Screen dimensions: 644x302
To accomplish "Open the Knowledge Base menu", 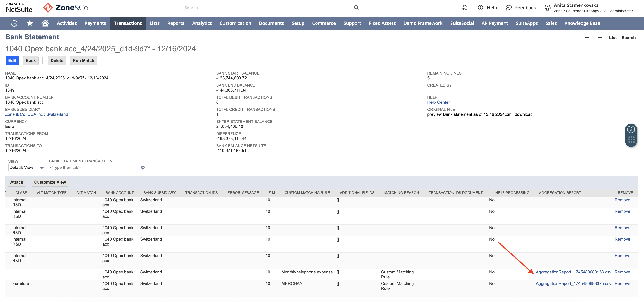I will 582,23.
